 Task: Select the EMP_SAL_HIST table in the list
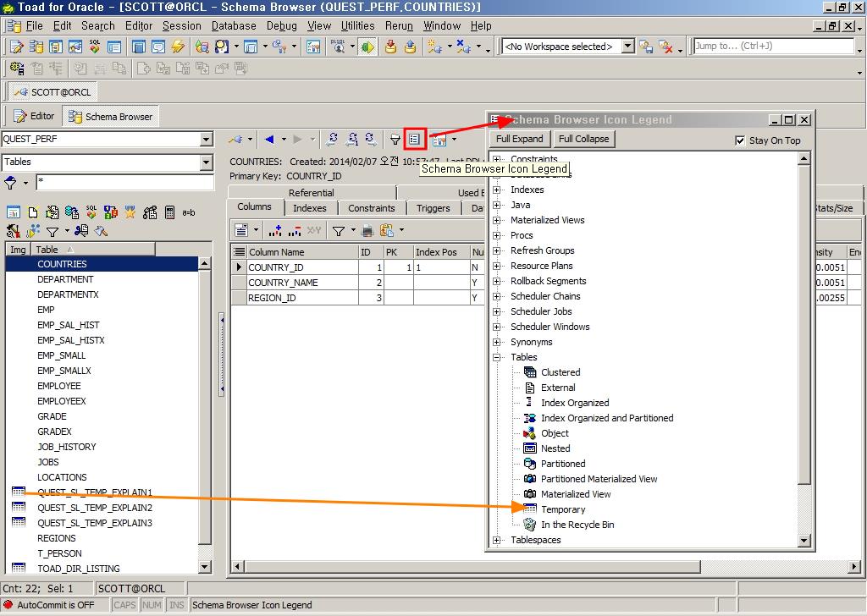pos(69,325)
